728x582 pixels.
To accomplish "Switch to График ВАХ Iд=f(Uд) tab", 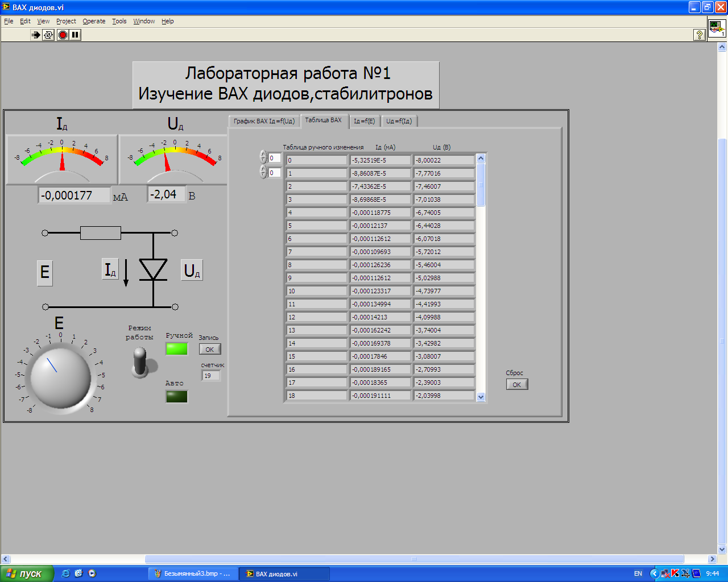I will [x=264, y=121].
